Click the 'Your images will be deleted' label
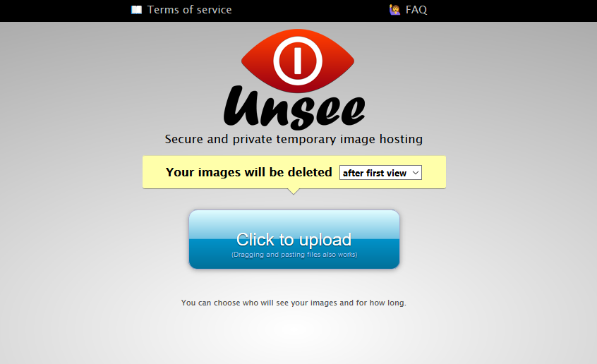 (248, 172)
